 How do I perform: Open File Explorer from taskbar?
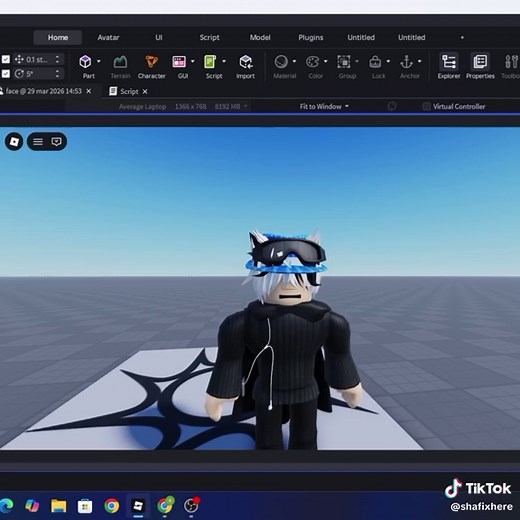(x=58, y=506)
